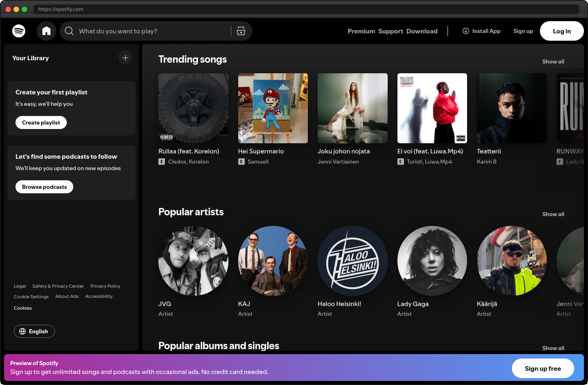Click the Install App download icon
588x385 pixels.
point(465,31)
